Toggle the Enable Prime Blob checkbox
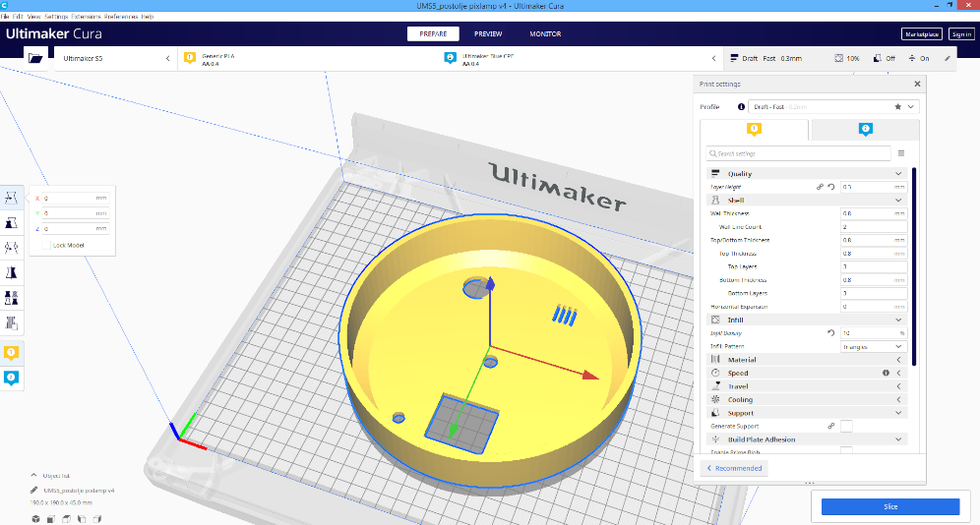The height and width of the screenshot is (525, 980). pos(846,450)
